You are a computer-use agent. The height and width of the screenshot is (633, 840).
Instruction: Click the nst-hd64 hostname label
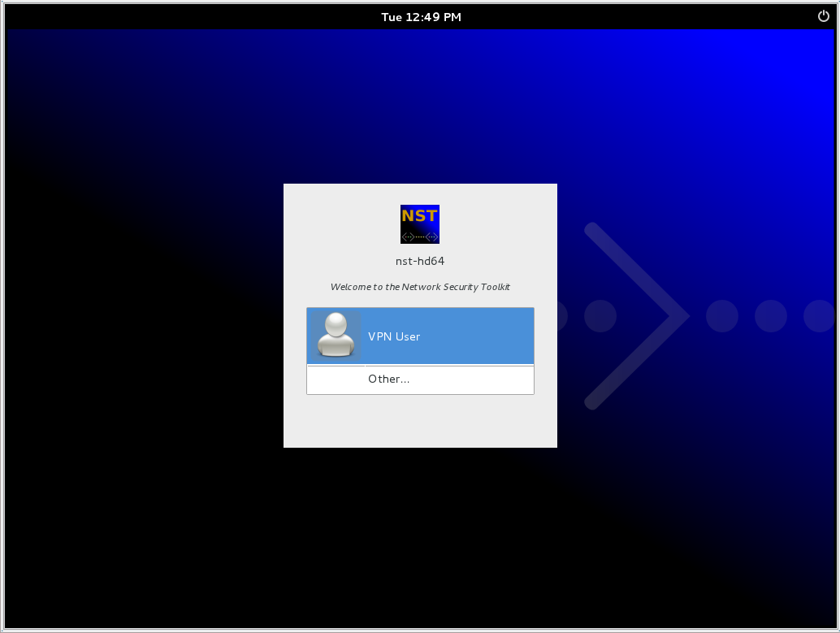420,262
